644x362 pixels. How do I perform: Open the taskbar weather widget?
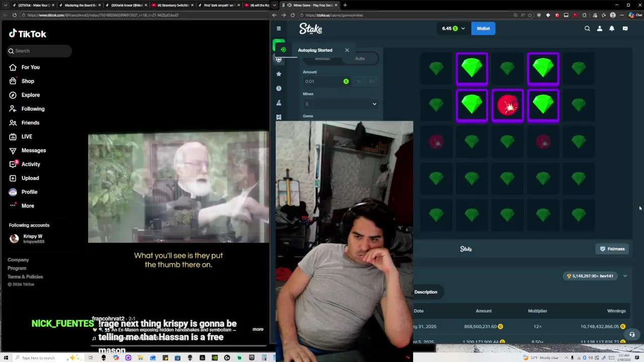[541, 357]
